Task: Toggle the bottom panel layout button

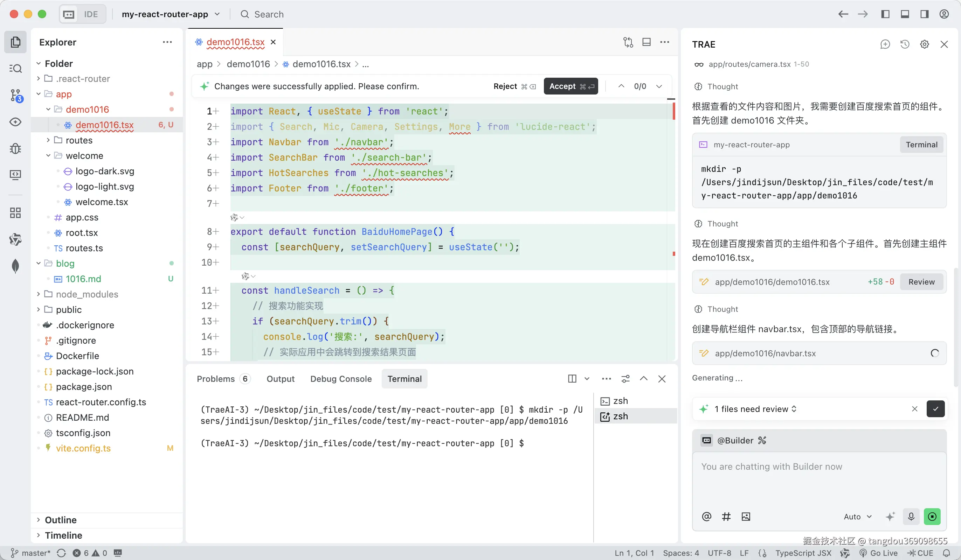Action: pos(905,14)
